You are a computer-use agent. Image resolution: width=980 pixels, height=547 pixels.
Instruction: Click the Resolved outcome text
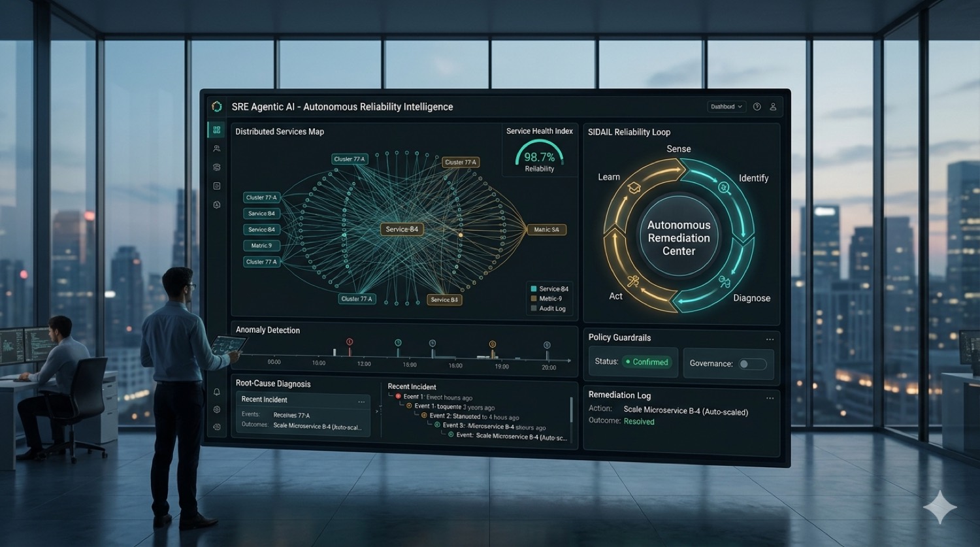pos(639,422)
